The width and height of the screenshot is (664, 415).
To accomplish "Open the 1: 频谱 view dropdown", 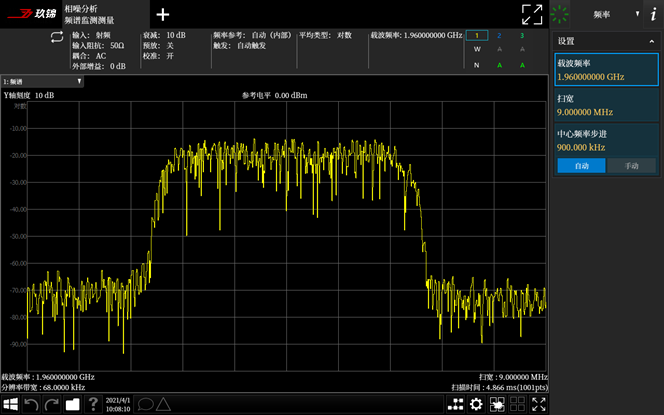I will 42,81.
